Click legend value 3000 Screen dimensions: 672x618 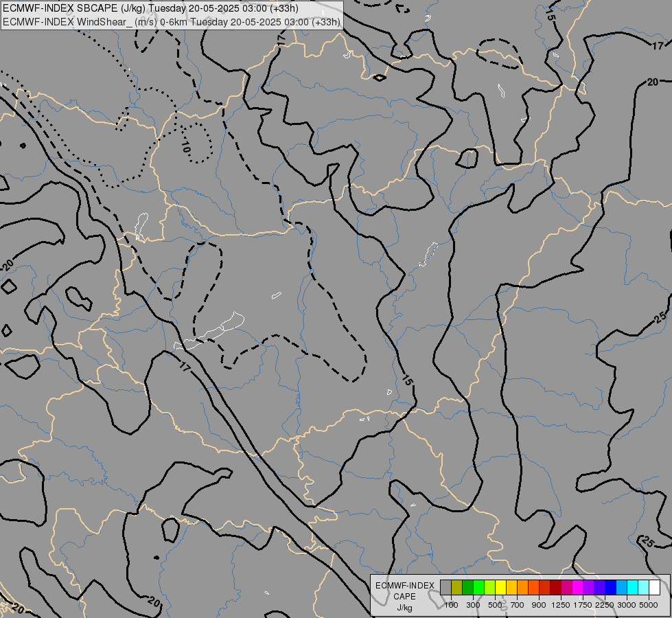click(627, 605)
